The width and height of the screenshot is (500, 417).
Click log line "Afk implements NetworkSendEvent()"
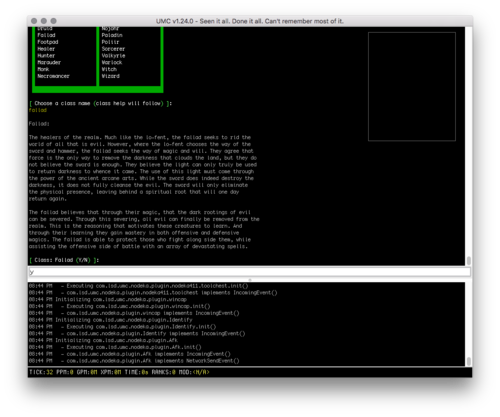(x=134, y=361)
